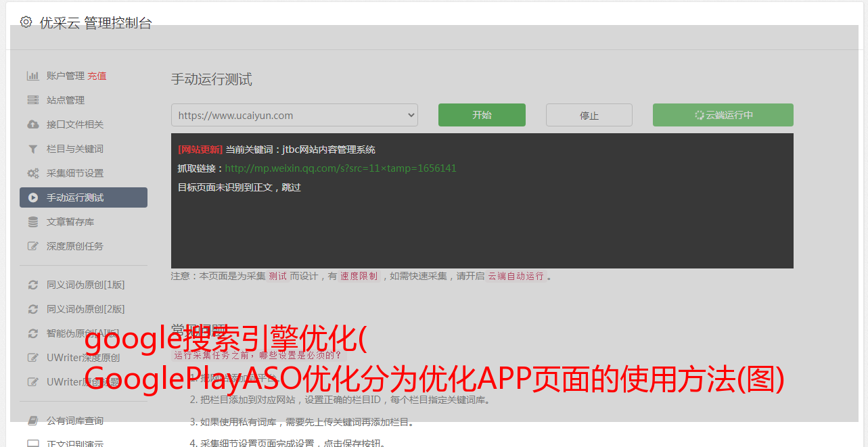Click the 抓取链接： label in console
The width and height of the screenshot is (868, 447).
[201, 168]
